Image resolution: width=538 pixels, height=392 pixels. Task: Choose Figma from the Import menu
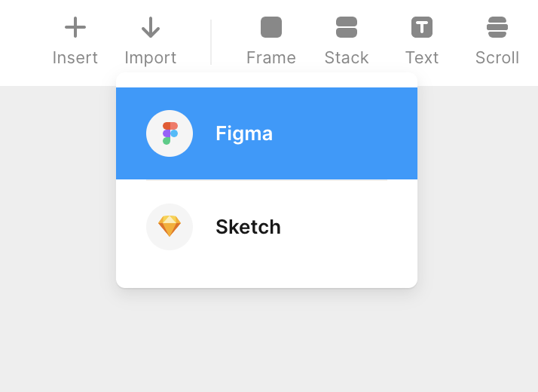[x=244, y=133]
